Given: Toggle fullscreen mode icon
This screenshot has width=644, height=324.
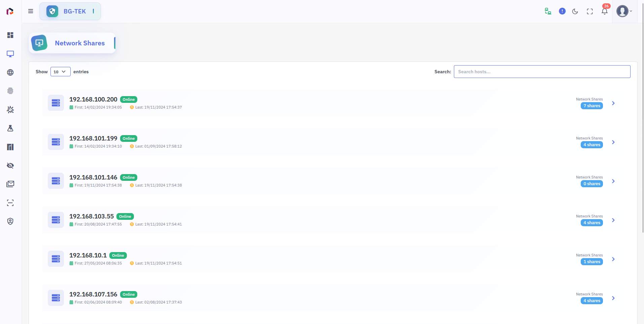Looking at the screenshot, I should pyautogui.click(x=589, y=11).
